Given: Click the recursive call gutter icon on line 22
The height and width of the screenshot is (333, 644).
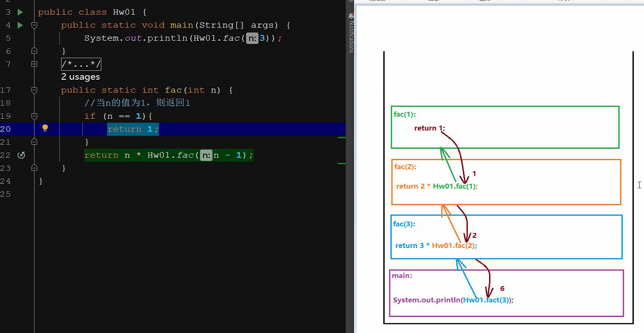Looking at the screenshot, I should (21, 155).
